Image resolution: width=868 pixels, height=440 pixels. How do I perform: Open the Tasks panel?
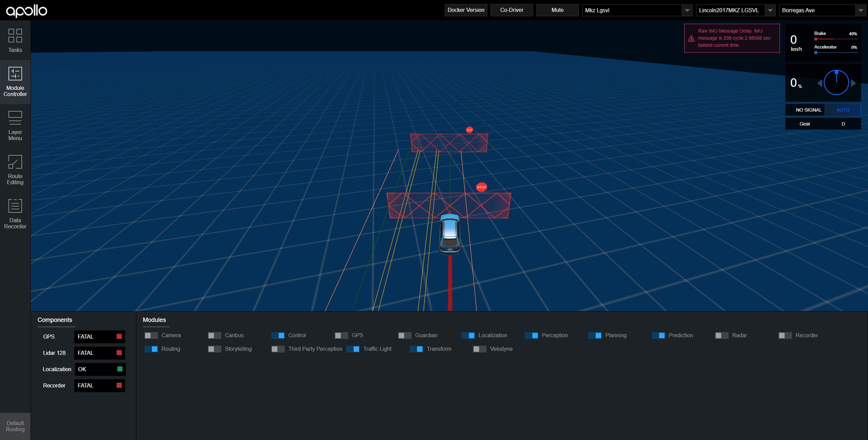15,41
